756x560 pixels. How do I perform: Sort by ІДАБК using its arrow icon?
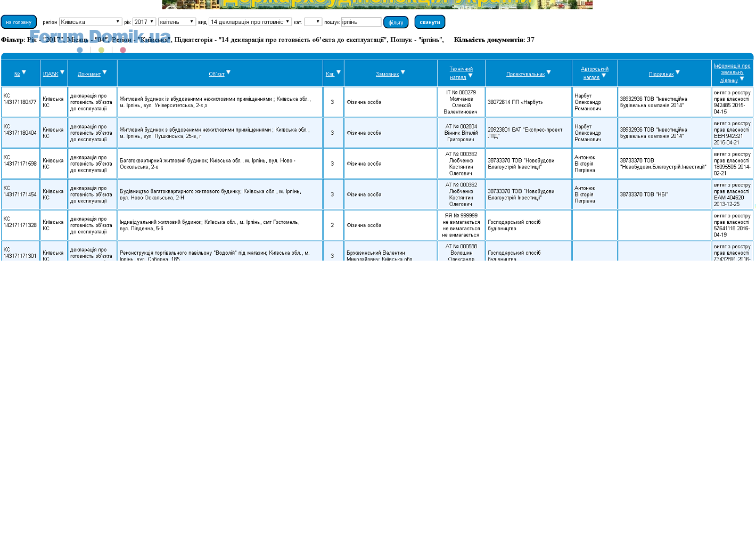[x=62, y=72]
